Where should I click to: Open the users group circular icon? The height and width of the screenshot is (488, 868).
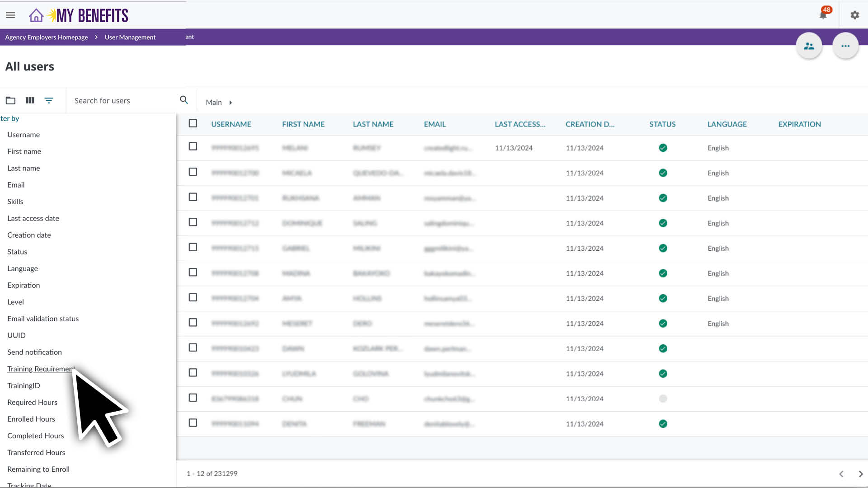(x=809, y=45)
